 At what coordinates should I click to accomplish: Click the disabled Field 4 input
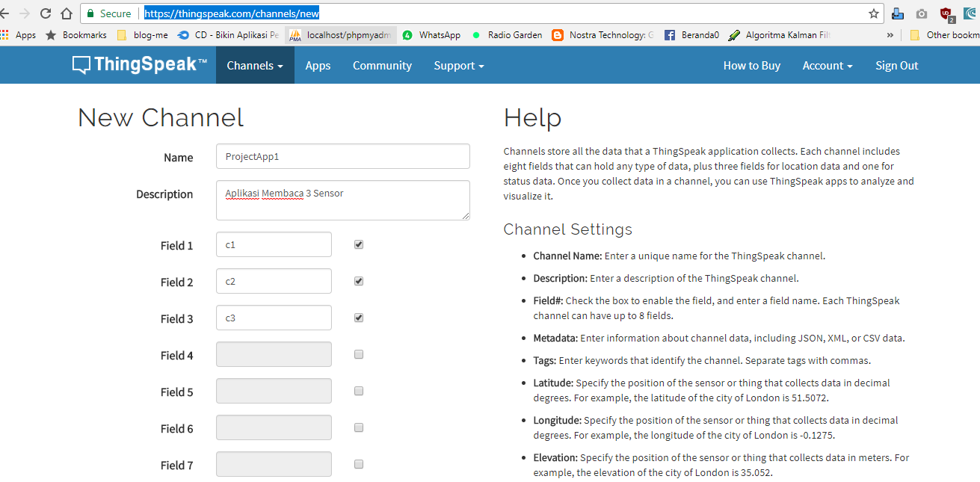[x=274, y=354]
